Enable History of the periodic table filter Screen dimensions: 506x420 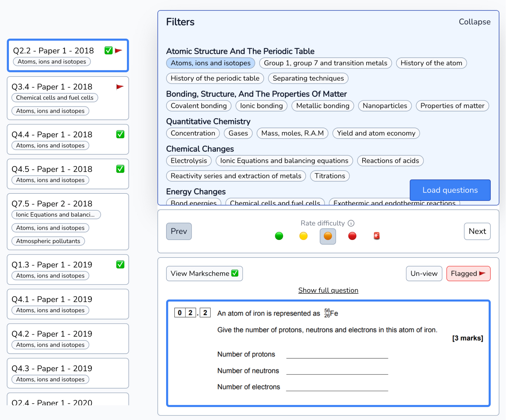215,78
